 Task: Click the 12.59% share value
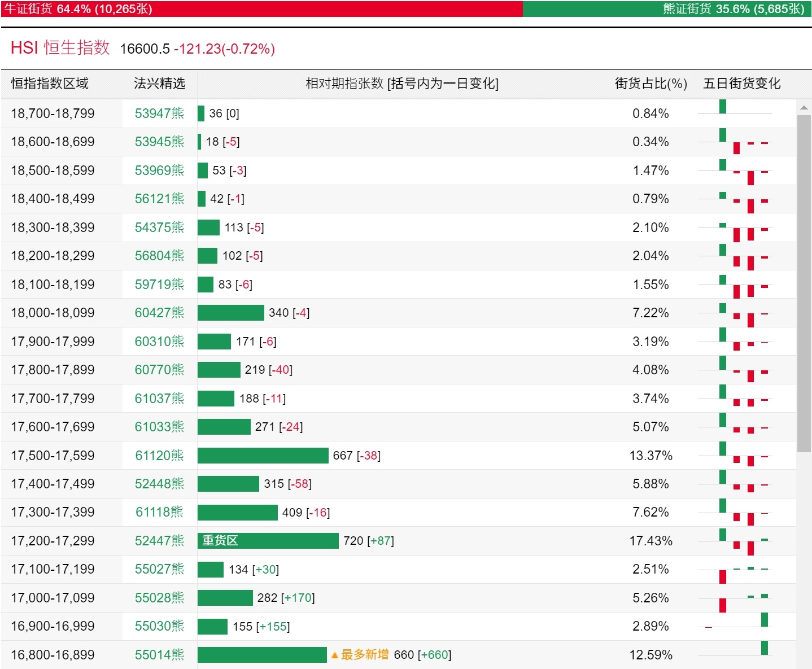click(x=651, y=655)
